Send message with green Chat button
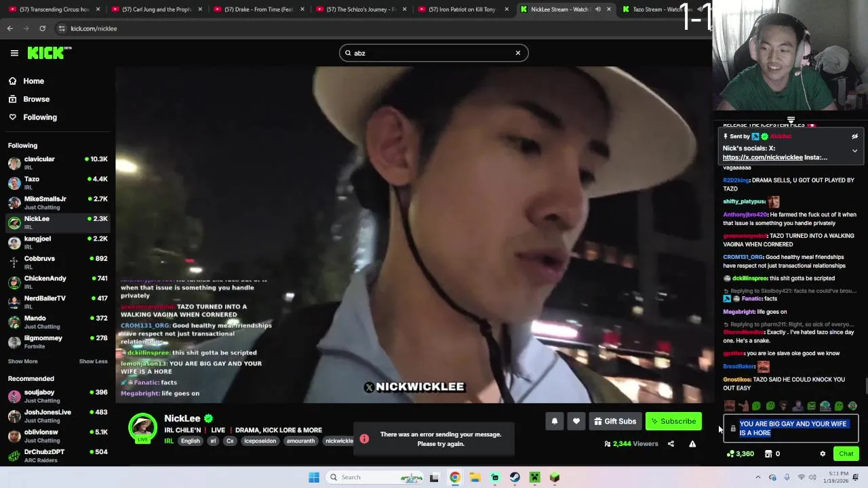Viewport: 868px width, 488px height. pos(846,454)
